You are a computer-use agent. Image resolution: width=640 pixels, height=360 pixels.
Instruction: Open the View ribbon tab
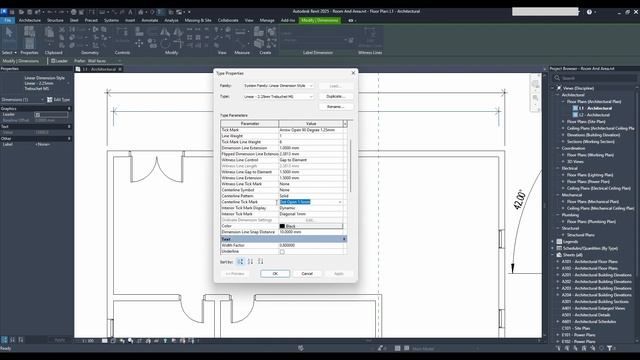coord(249,20)
